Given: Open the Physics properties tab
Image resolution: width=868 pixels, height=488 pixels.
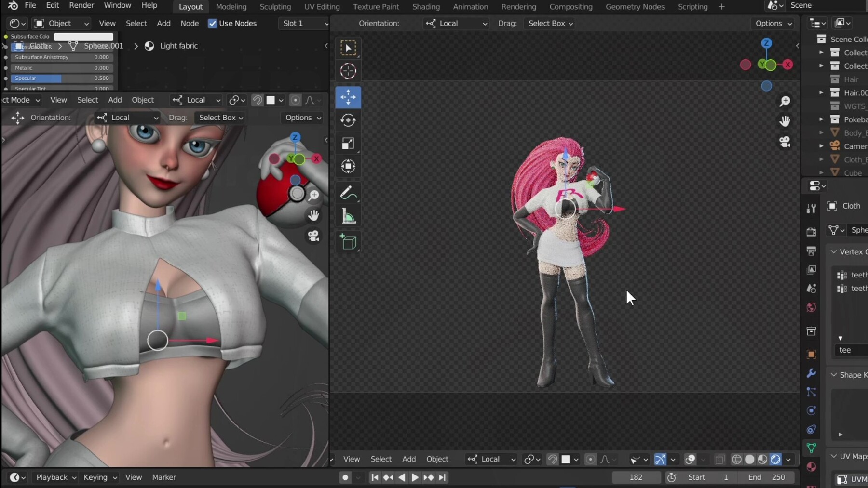Looking at the screenshot, I should pos(812,410).
